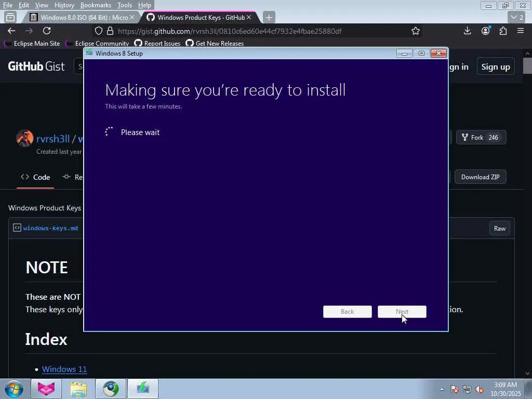The height and width of the screenshot is (399, 532).
Task: Click the Sign up button
Action: click(x=495, y=67)
